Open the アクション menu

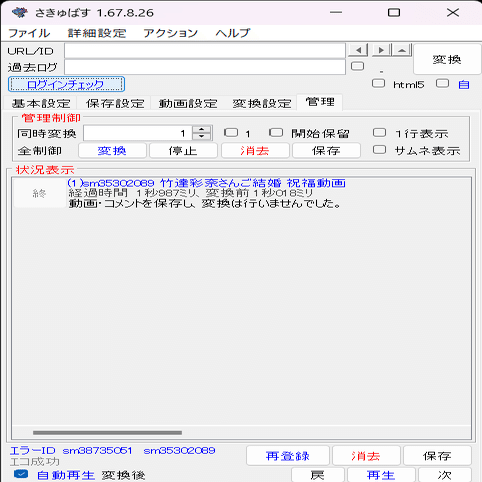pyautogui.click(x=170, y=33)
